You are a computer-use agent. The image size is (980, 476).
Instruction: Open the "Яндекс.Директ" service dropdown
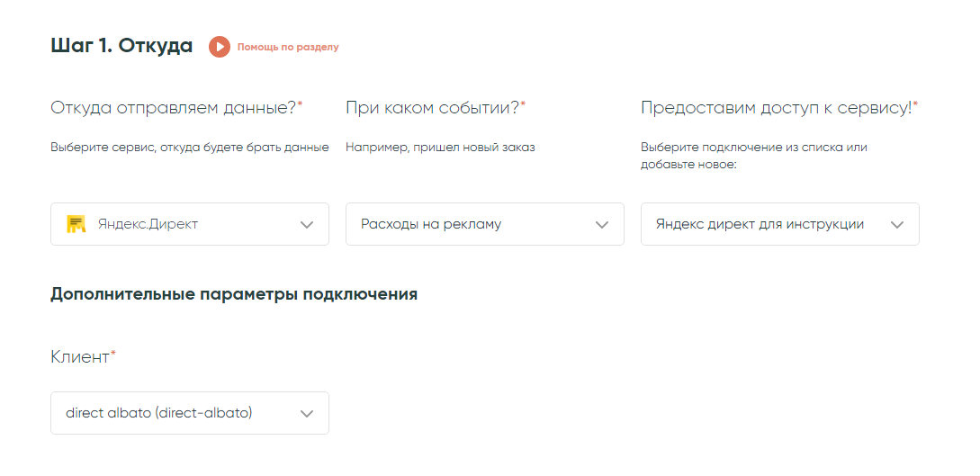pos(180,224)
